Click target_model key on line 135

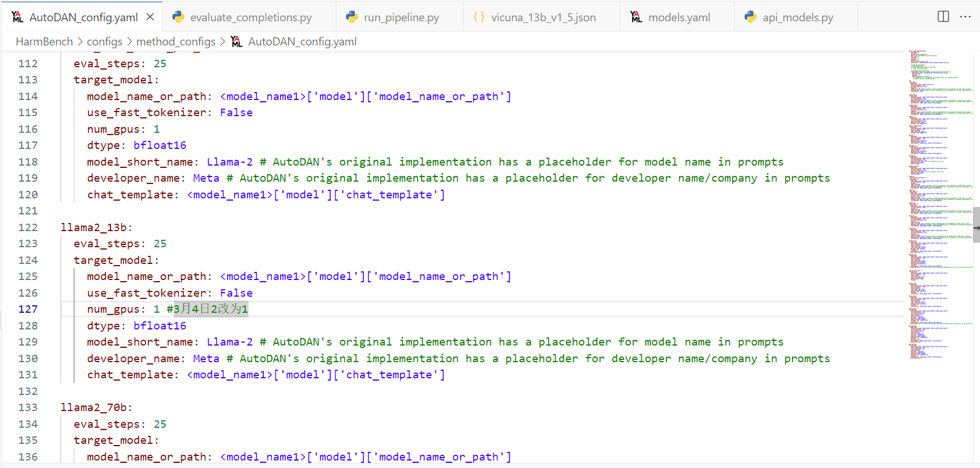coord(113,440)
